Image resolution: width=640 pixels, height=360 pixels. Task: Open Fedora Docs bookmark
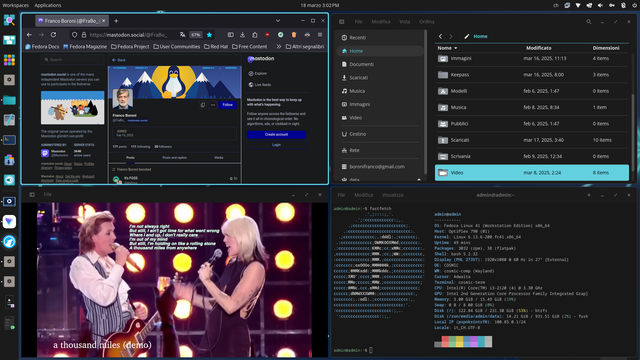tap(42, 47)
